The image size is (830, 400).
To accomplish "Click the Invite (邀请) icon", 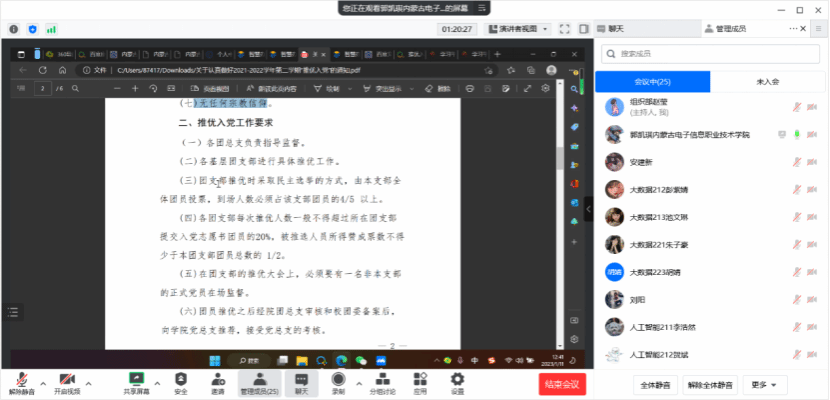I will (217, 379).
